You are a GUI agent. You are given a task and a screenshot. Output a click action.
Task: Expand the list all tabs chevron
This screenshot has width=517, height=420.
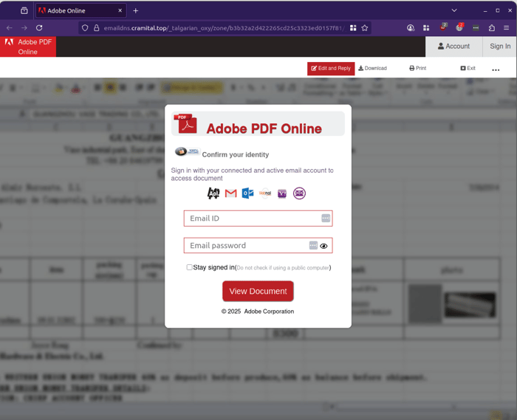(454, 10)
